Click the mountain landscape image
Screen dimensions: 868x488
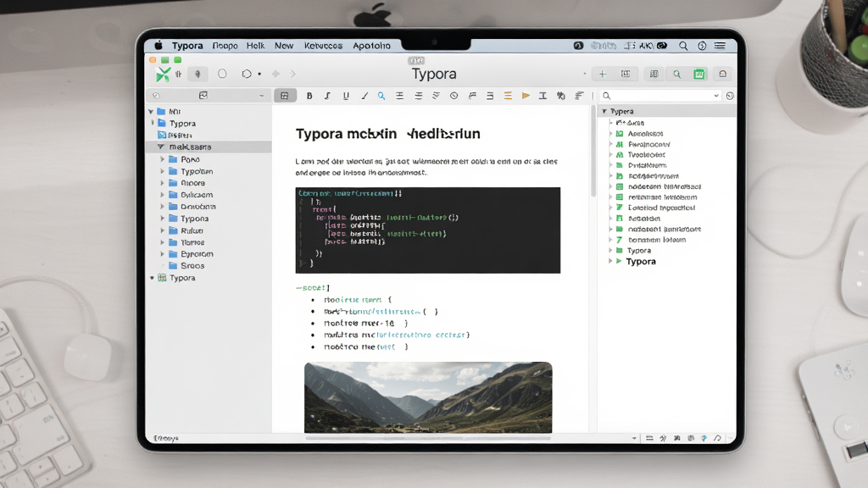tap(428, 397)
